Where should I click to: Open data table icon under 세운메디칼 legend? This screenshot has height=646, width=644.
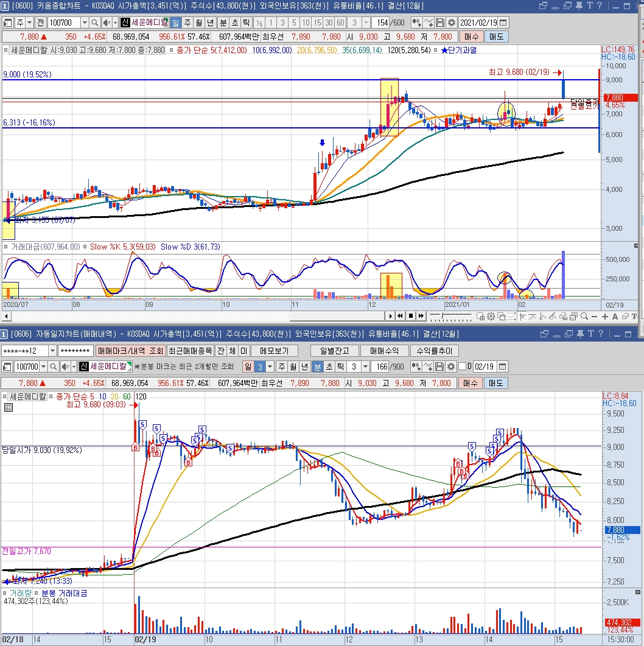coord(9,407)
